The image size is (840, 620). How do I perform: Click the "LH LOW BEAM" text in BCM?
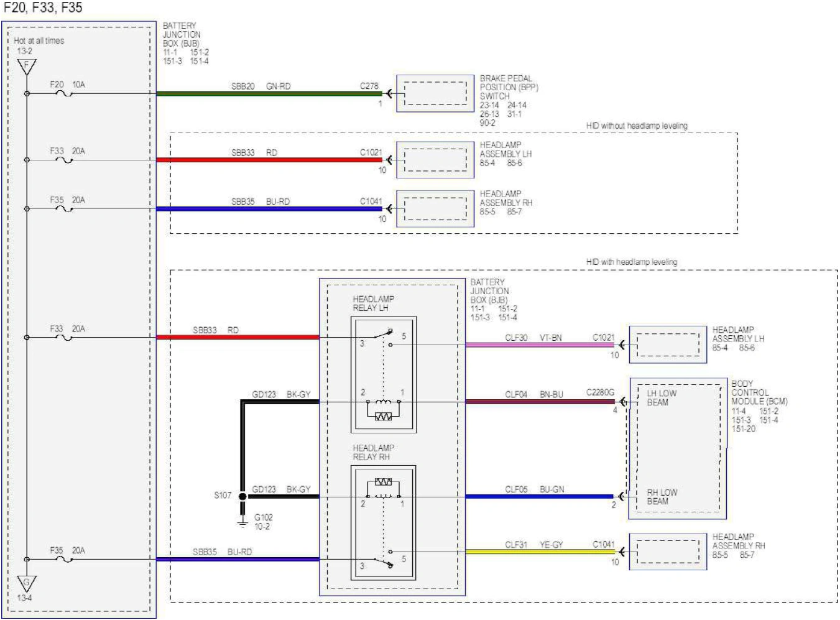tap(661, 398)
